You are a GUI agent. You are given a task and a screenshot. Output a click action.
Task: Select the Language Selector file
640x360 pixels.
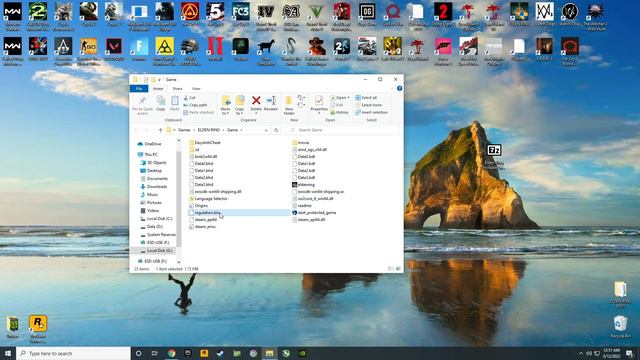point(208,198)
